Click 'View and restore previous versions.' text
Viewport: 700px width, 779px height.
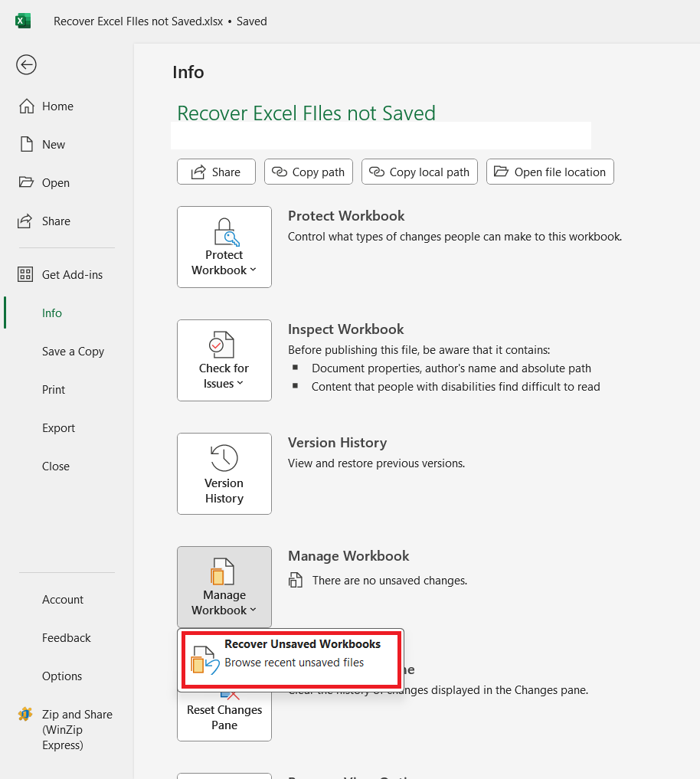click(x=377, y=463)
